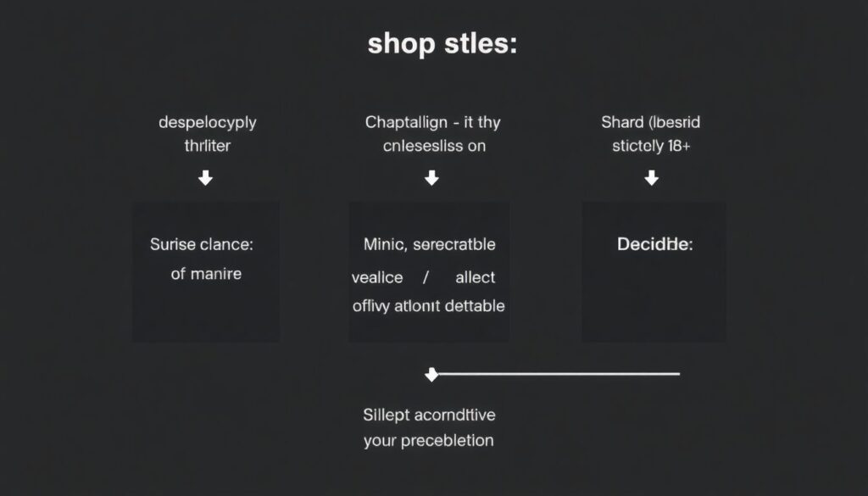Click the "oflivy atlonit dettable" line
Screen dimensions: 868x496
pos(428,305)
